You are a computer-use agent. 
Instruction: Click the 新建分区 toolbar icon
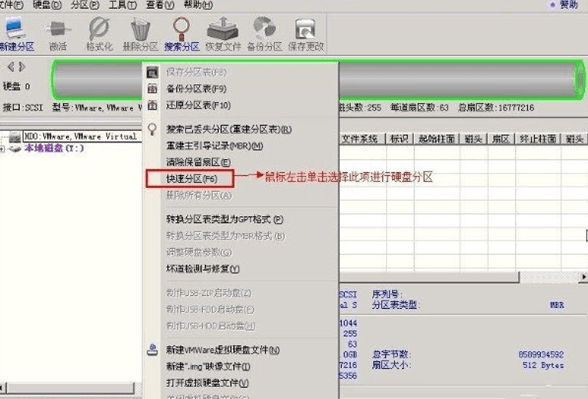coord(15,28)
